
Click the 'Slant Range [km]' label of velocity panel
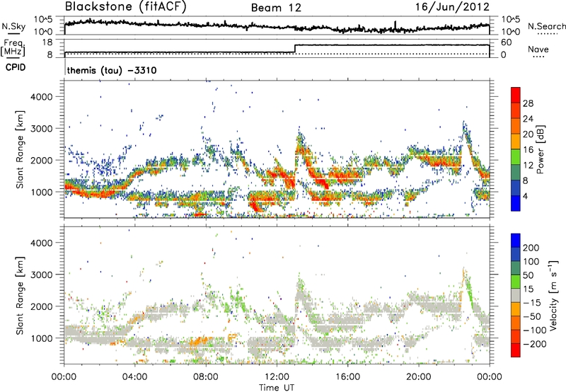pos(21,296)
